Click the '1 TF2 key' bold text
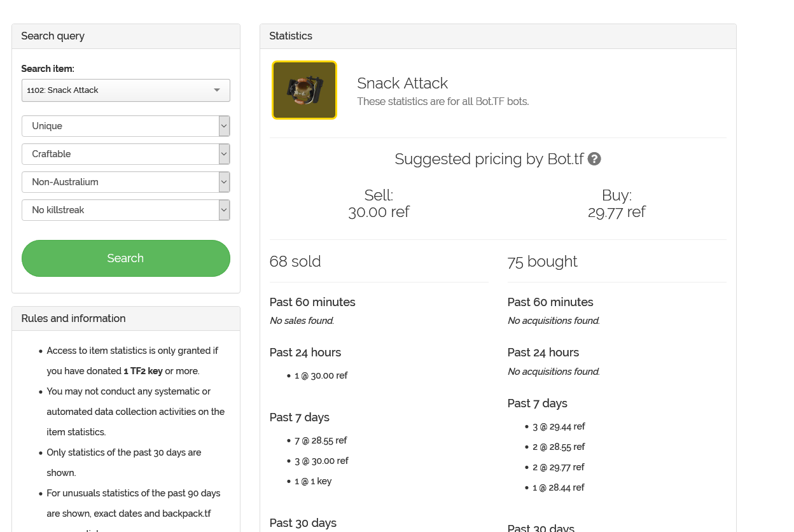Screen dimensions: 794x532 point(143,371)
